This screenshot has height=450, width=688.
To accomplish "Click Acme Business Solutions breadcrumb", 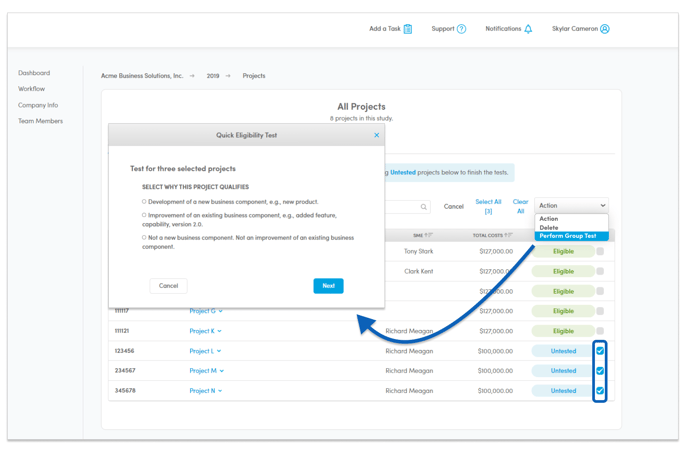I will click(142, 76).
